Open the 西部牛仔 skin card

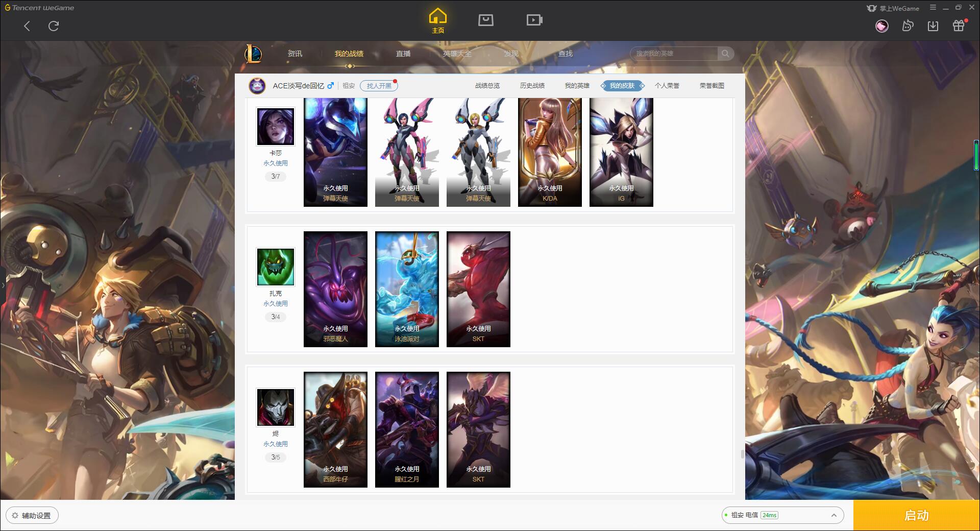pos(335,429)
